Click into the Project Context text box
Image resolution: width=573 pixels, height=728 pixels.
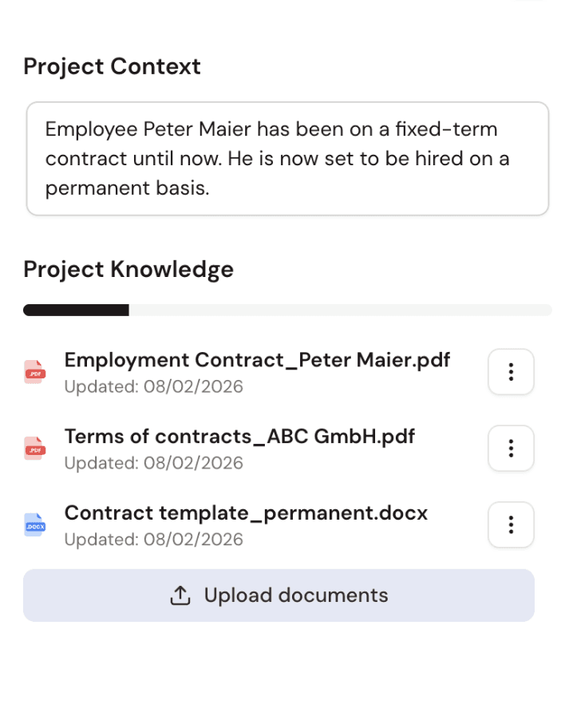(288, 159)
